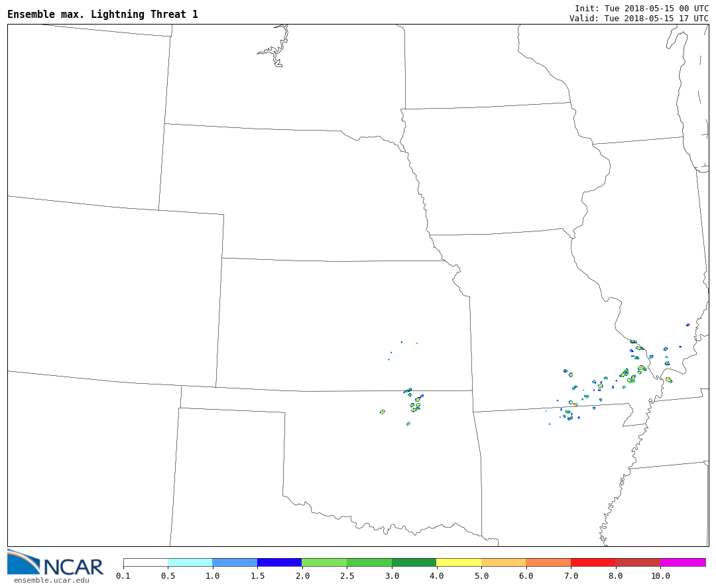
Task: Click the light blue 1.0–1.5 colorbar segment
Action: [x=235, y=562]
